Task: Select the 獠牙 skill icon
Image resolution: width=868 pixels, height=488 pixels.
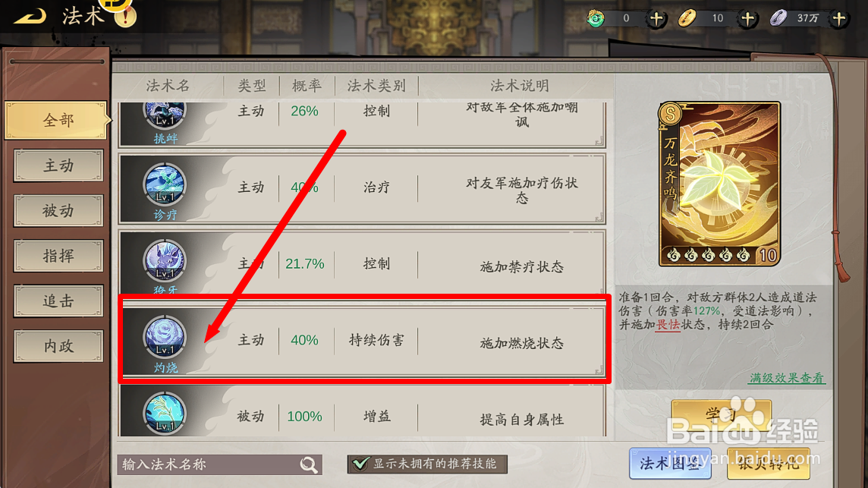Action: [x=165, y=261]
